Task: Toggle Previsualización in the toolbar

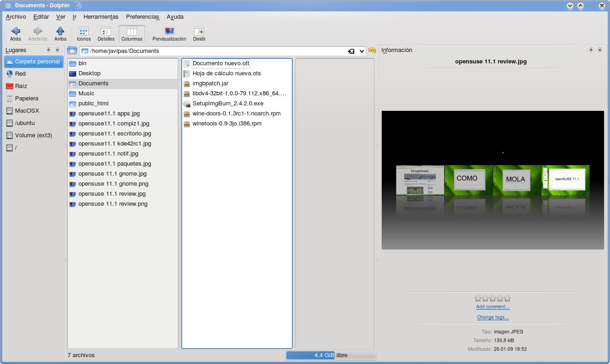Action: 169,34
